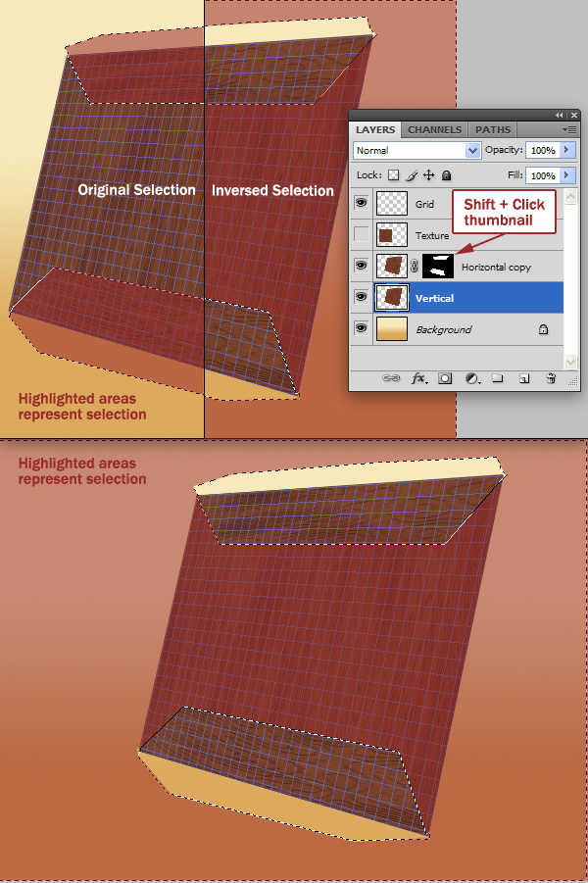Hide the Grid layer
Screen dimensions: 588x883
click(361, 203)
